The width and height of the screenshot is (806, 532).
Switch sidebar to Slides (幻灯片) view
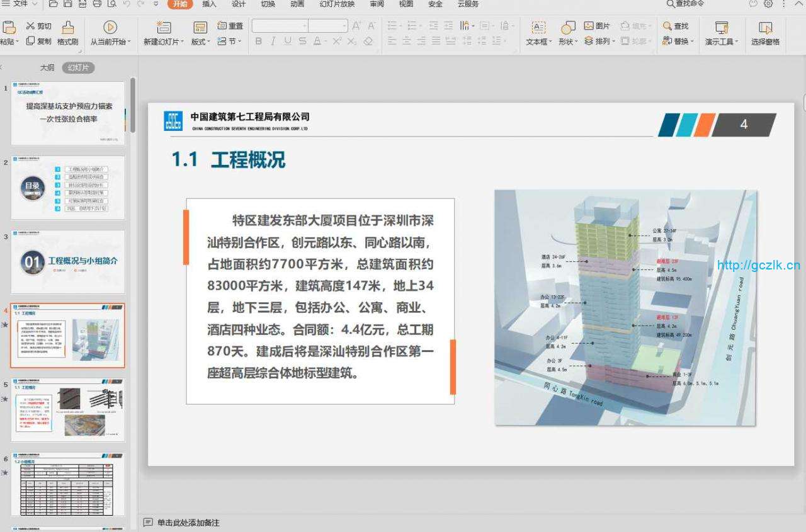78,67
